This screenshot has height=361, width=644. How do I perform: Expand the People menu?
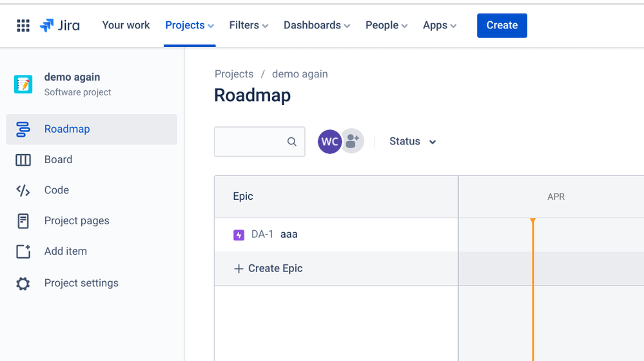click(x=386, y=25)
